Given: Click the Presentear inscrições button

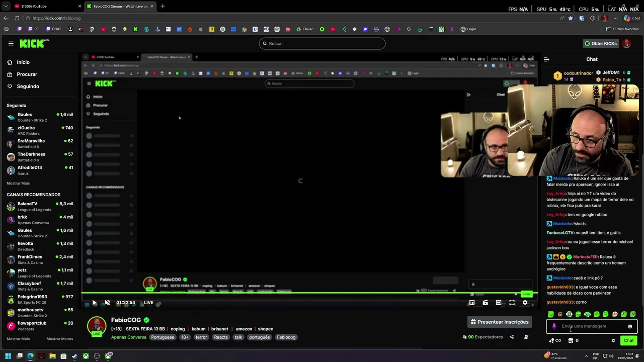Looking at the screenshot, I should pos(500,322).
